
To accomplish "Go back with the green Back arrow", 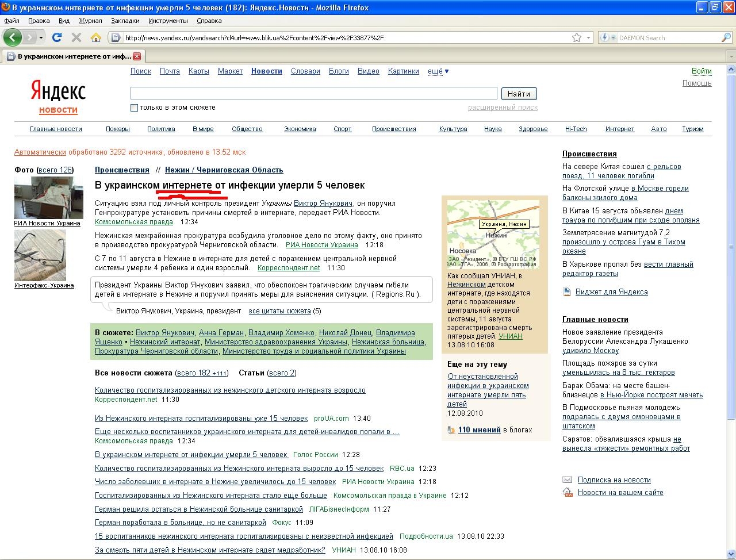I will tap(12, 37).
